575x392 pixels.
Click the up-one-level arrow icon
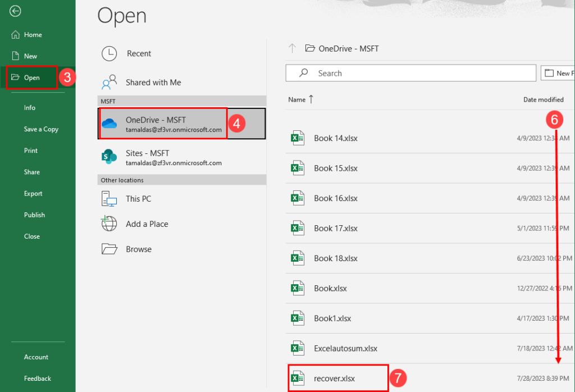coord(292,48)
